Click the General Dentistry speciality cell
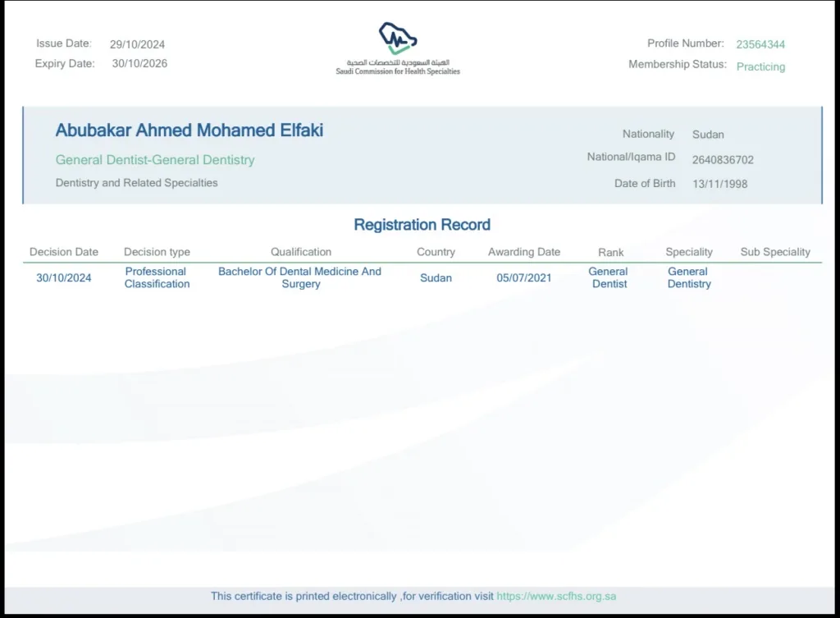 tap(689, 277)
